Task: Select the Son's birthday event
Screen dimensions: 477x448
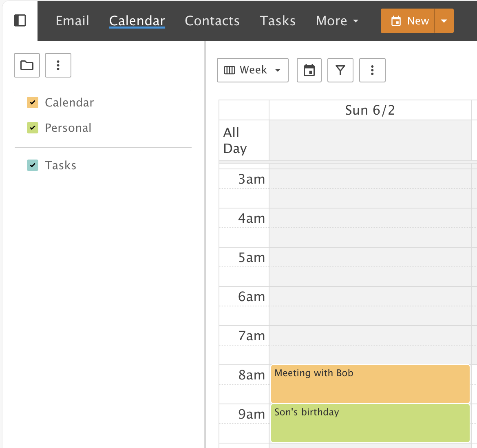Action: click(x=370, y=423)
